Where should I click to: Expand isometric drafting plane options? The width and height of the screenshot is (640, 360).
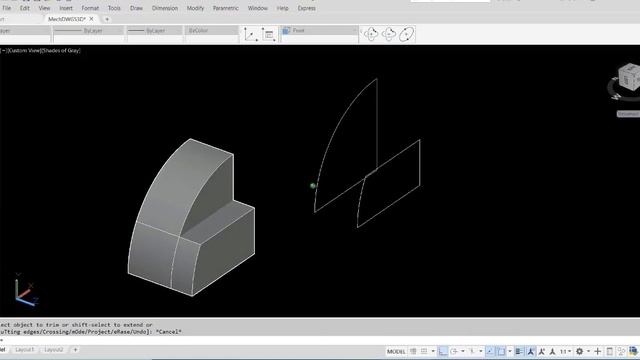click(481, 351)
